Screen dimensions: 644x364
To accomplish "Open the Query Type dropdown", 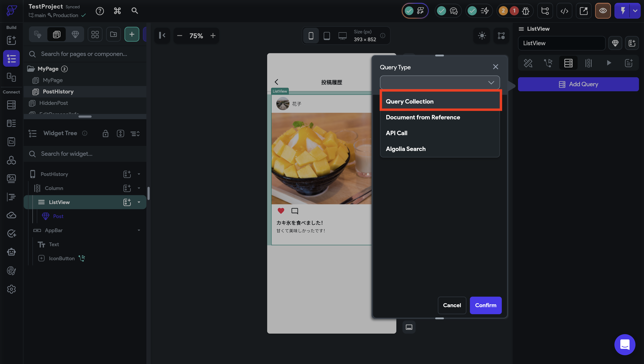I will point(440,82).
